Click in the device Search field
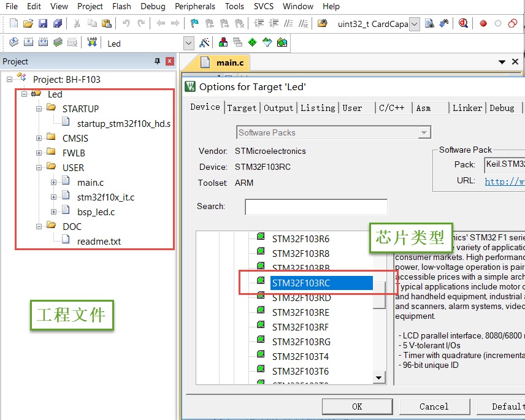The width and height of the screenshot is (525, 420). (x=316, y=207)
